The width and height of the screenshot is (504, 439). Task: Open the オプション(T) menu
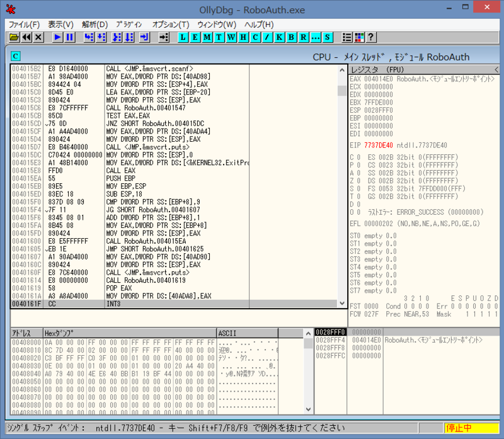170,25
